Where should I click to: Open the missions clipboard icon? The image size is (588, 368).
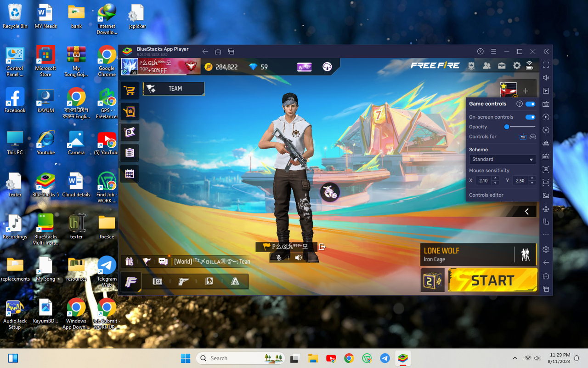coord(130,153)
